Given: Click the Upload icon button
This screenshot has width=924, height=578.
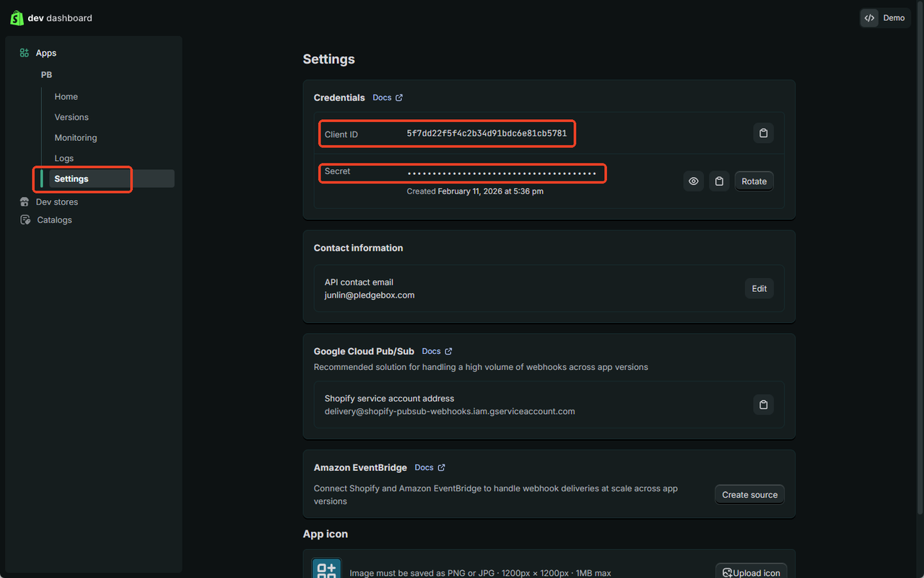Looking at the screenshot, I should 751,572.
